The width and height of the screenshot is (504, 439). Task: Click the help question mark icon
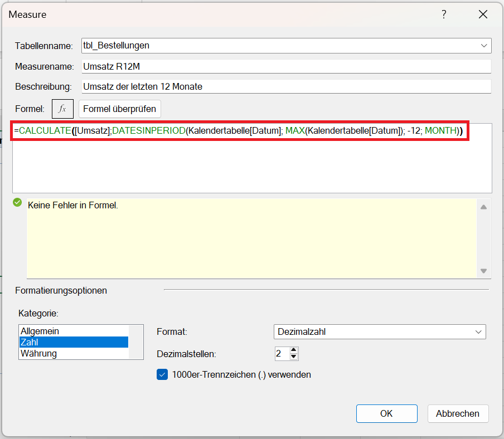pyautogui.click(x=444, y=15)
